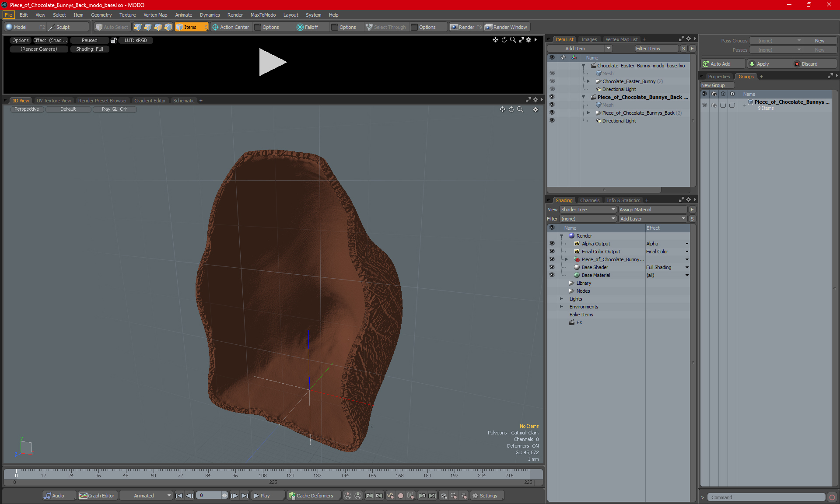
Task: Toggle visibility of Base Material
Action: pos(552,275)
